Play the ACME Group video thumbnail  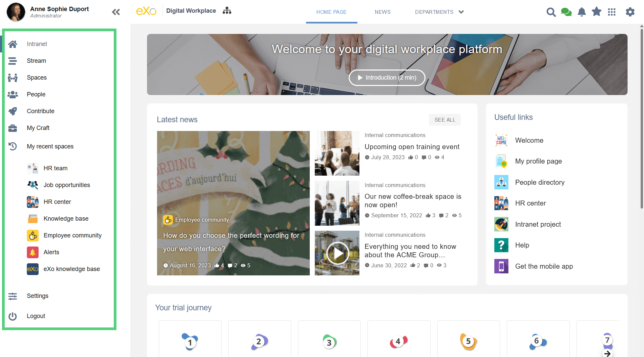[x=337, y=253]
